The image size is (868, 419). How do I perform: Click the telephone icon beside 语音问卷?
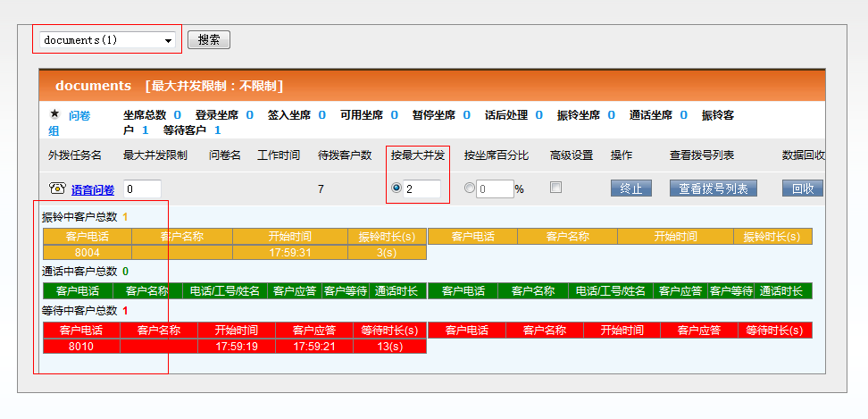tap(57, 189)
